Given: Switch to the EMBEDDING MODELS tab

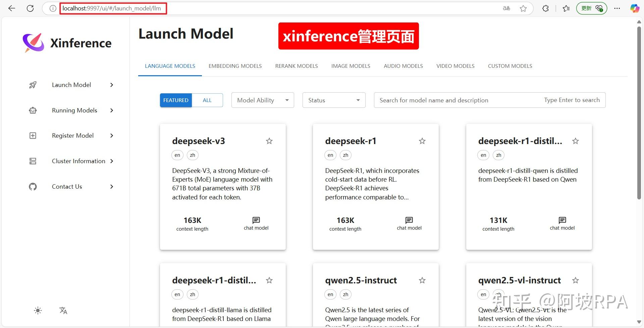Looking at the screenshot, I should pyautogui.click(x=235, y=66).
